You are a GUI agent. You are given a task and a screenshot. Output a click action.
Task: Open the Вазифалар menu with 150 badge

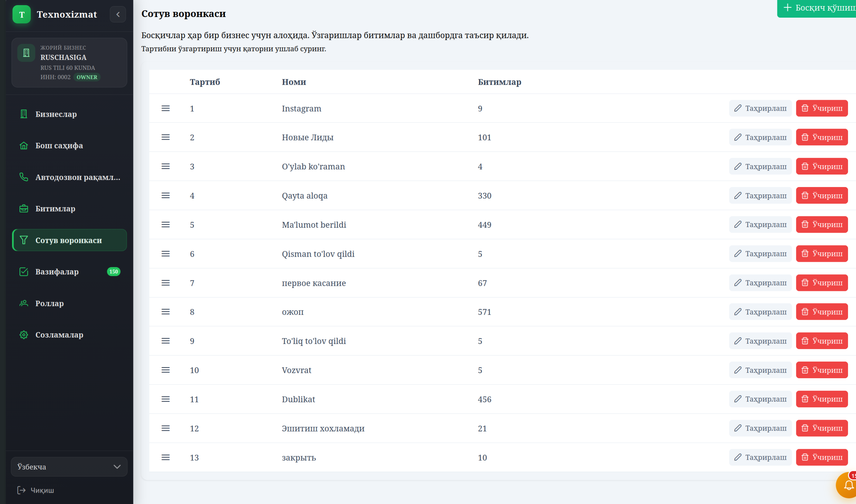click(x=69, y=272)
